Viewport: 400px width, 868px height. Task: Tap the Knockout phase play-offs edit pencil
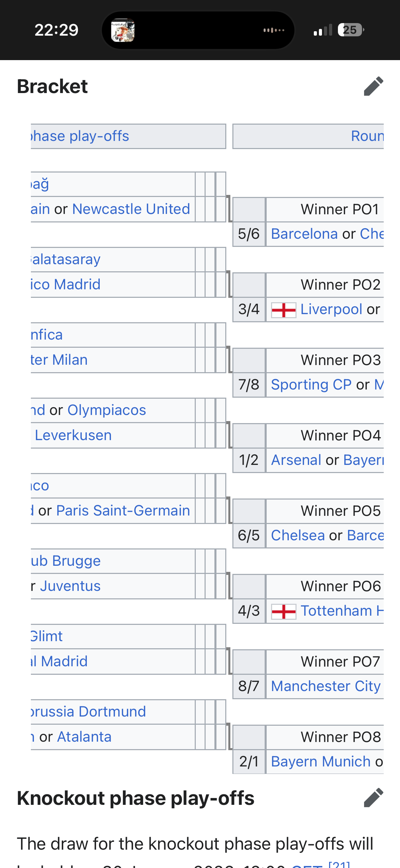tap(373, 798)
